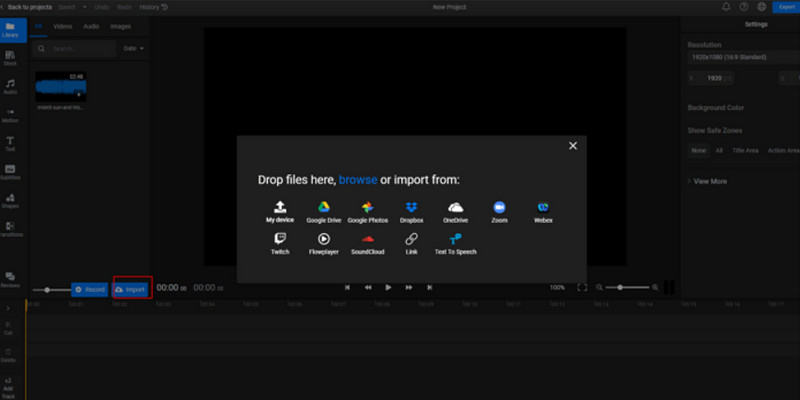Show All safe zones

pyautogui.click(x=718, y=150)
